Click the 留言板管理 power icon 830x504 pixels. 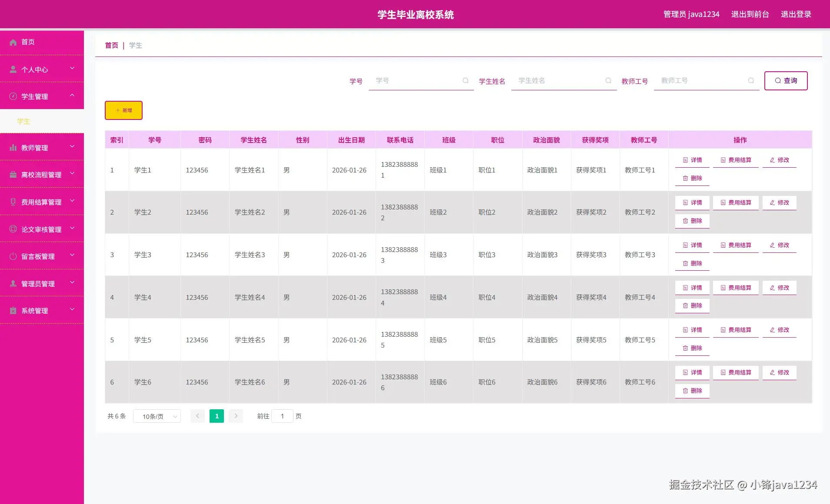coord(13,256)
